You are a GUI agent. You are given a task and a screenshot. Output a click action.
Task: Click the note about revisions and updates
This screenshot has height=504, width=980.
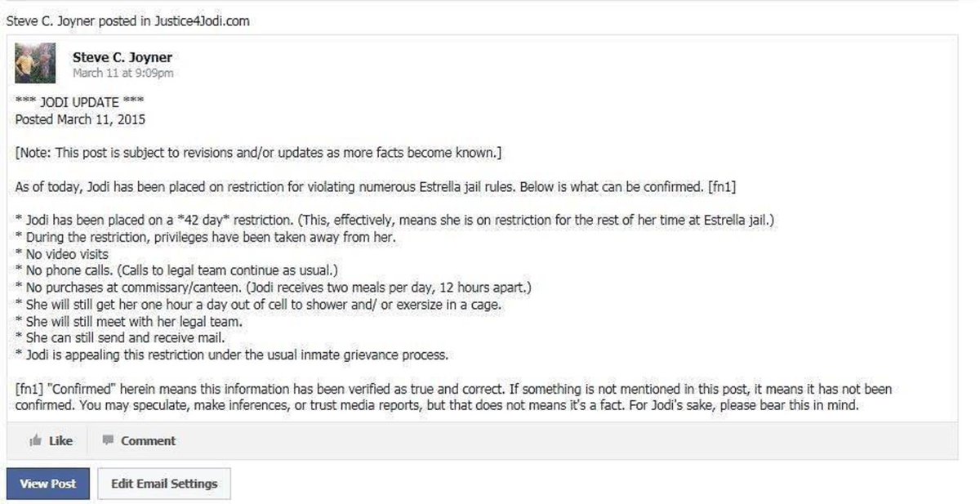click(258, 153)
